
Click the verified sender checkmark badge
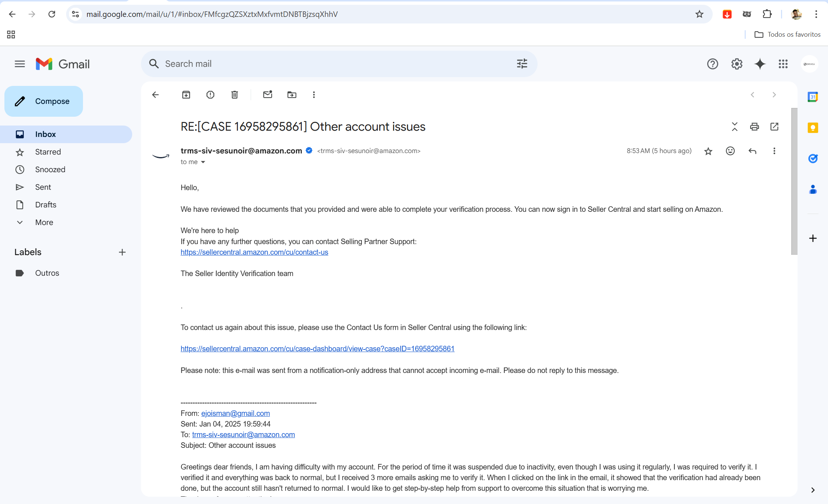(309, 151)
